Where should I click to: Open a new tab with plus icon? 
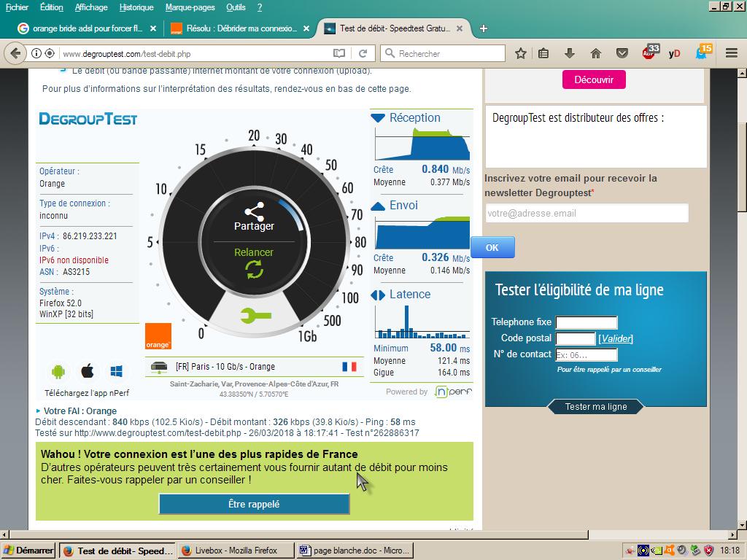coord(483,28)
